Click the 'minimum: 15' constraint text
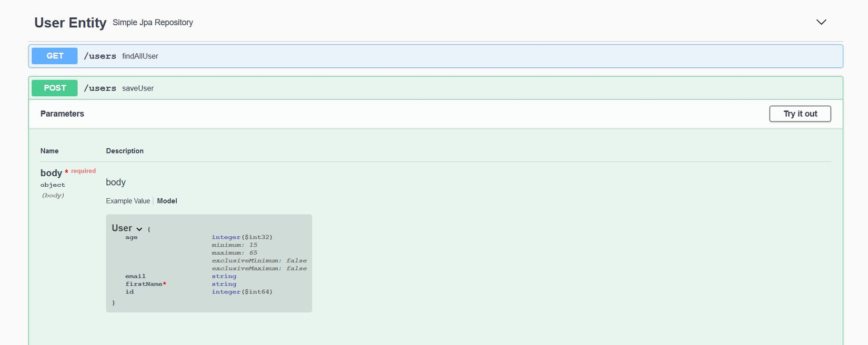868x345 pixels. click(x=235, y=245)
